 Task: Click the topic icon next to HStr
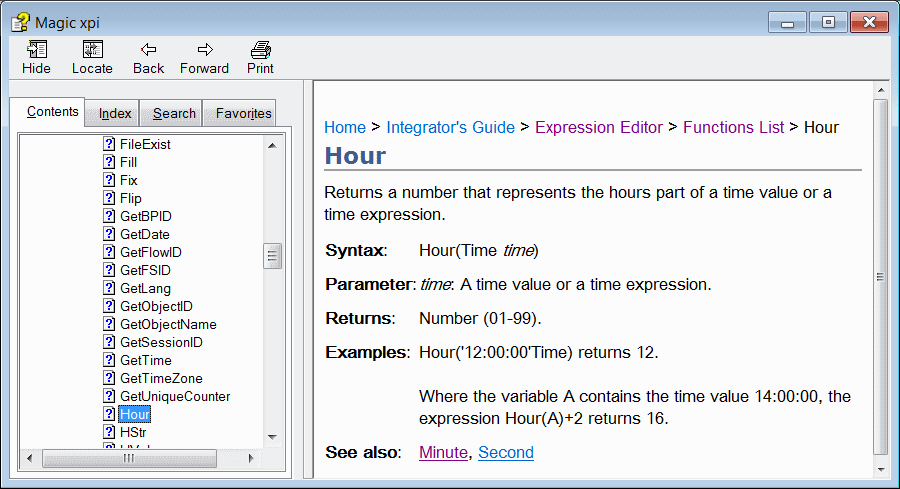[109, 432]
